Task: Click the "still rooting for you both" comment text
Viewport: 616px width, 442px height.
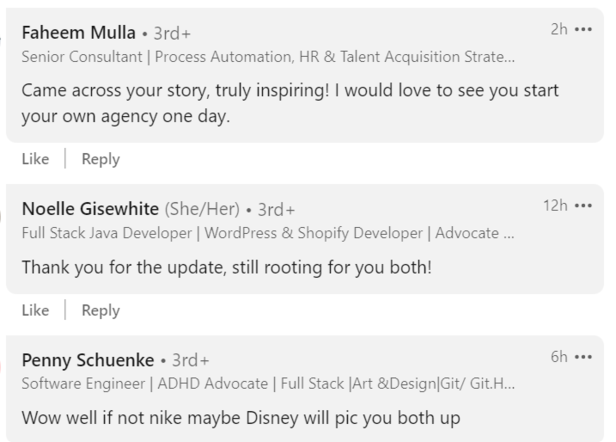Action: pyautogui.click(x=226, y=267)
